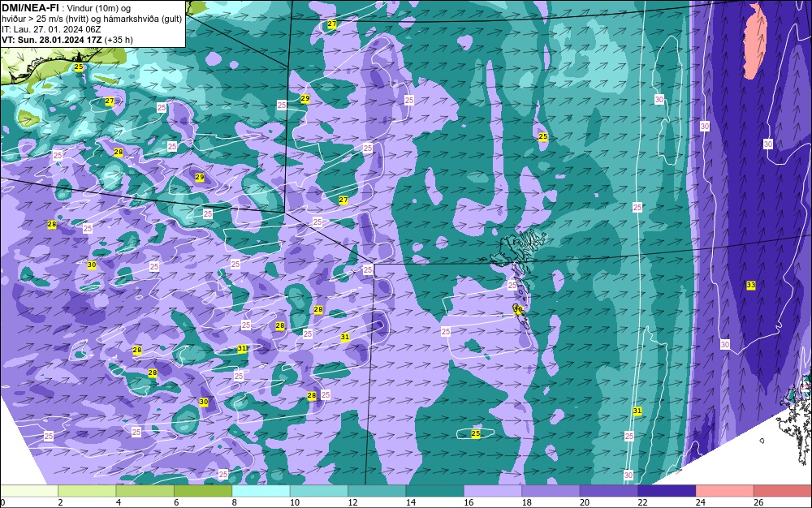Pick the 20–22 m/s violet legend swatch
Viewport: 812px width, 508px height.
[609, 491]
